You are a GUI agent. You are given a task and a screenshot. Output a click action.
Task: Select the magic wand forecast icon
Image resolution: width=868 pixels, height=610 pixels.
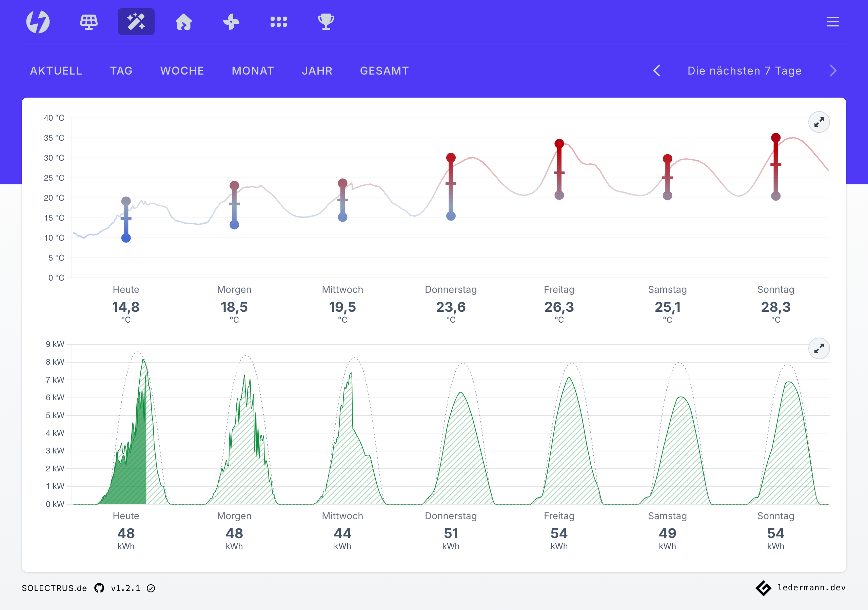click(136, 22)
